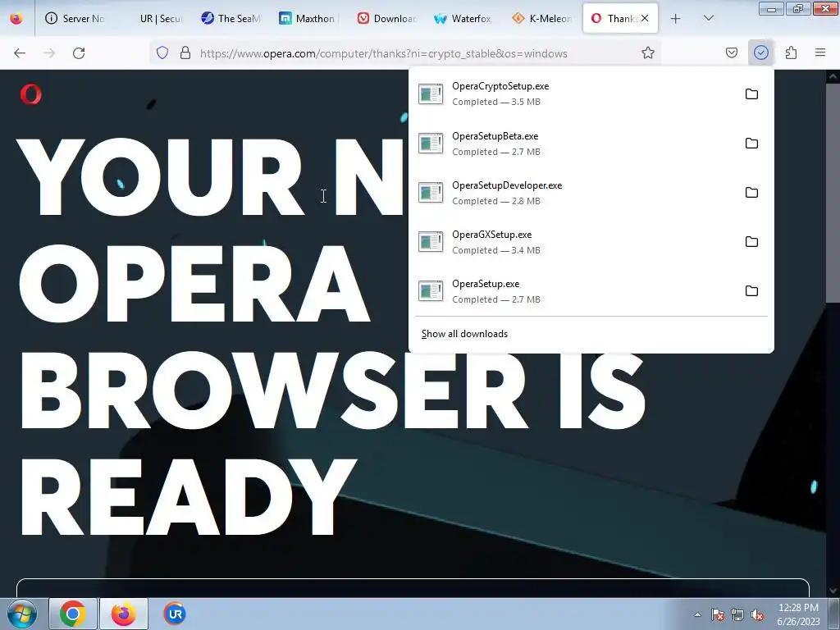The width and height of the screenshot is (840, 630).
Task: Launch Chrome from the taskbar
Action: point(73,614)
